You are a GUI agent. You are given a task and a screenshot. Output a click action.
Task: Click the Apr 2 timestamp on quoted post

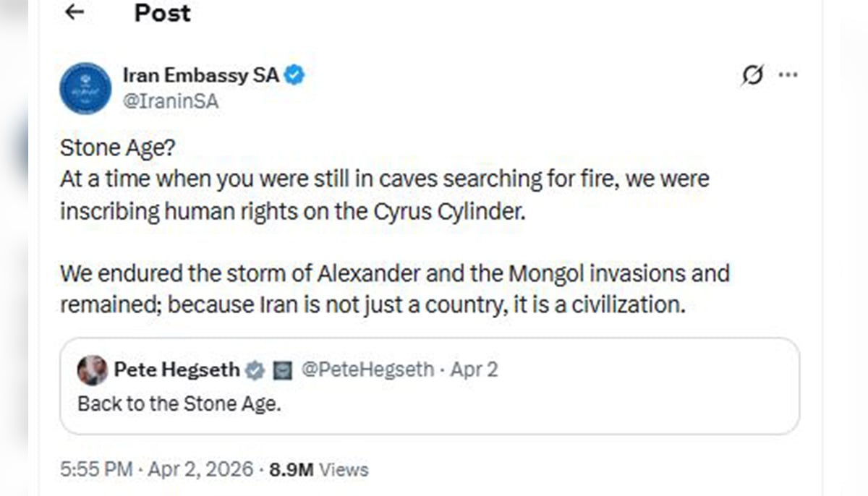[x=475, y=369]
